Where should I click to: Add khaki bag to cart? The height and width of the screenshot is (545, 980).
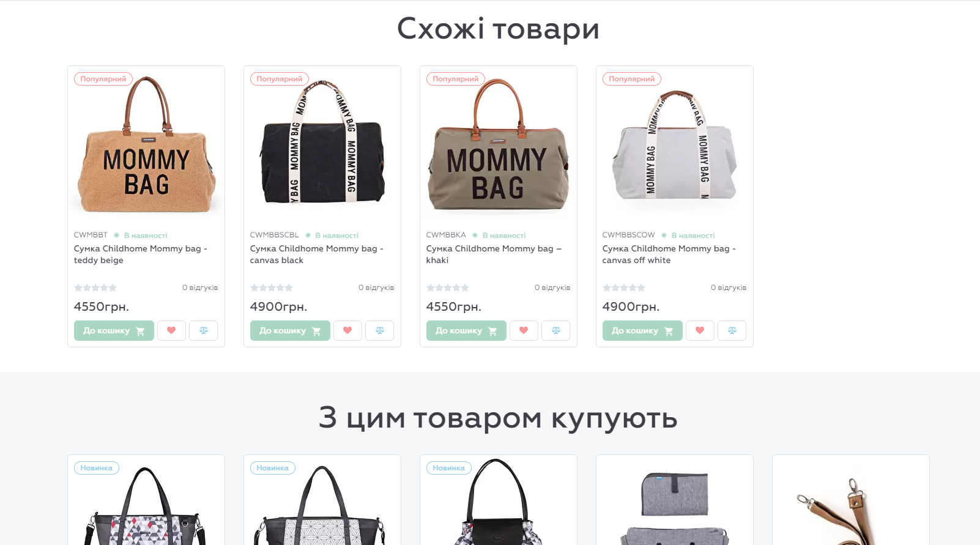[466, 330]
